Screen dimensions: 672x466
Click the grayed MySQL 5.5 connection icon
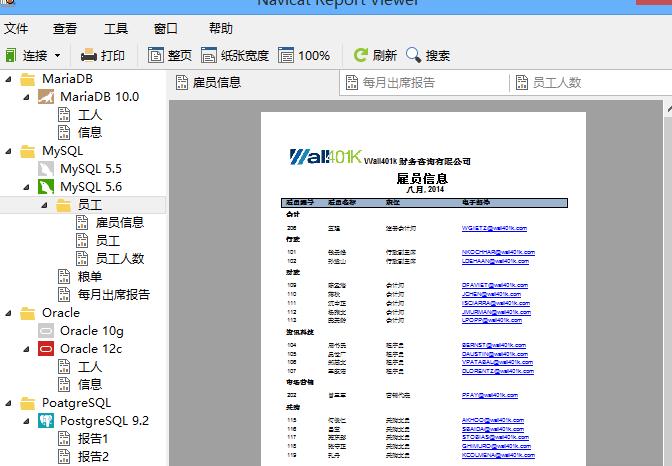[x=46, y=169]
